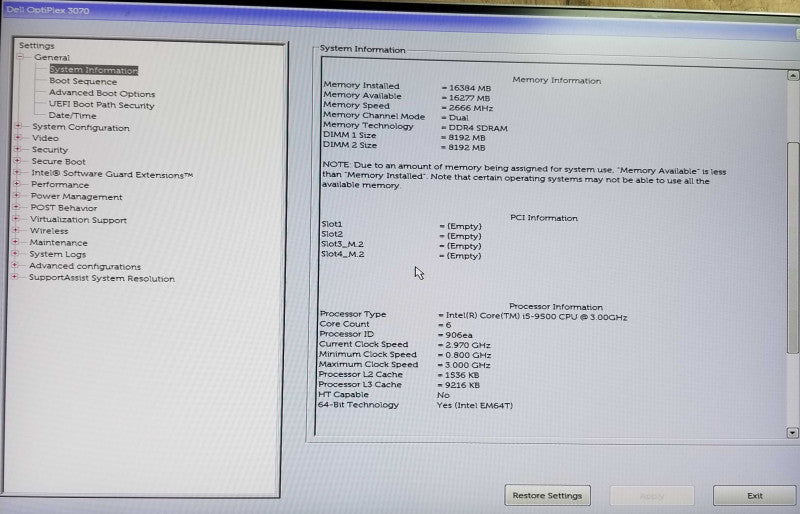Expand the Security settings node
Screen dimensions: 800x514
(x=18, y=149)
